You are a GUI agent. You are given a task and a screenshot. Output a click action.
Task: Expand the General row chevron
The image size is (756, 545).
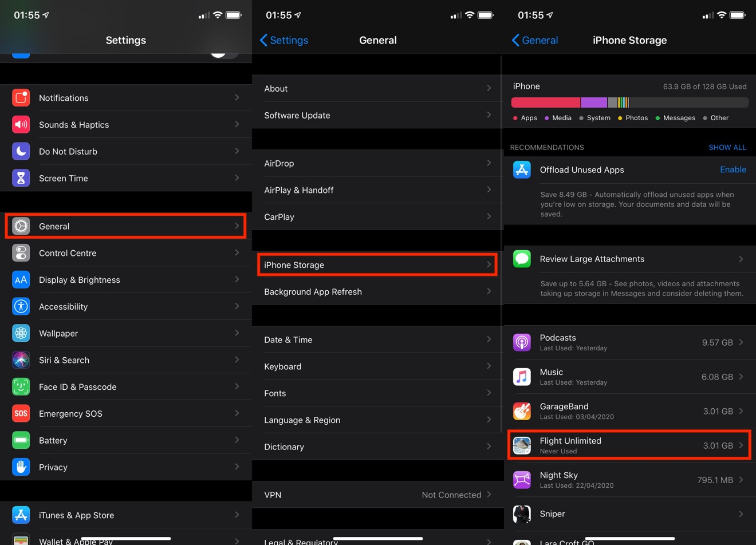coord(237,226)
